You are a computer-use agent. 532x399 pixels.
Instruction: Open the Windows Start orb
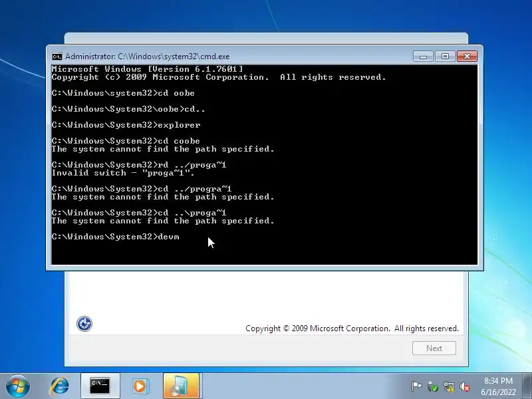coord(18,386)
